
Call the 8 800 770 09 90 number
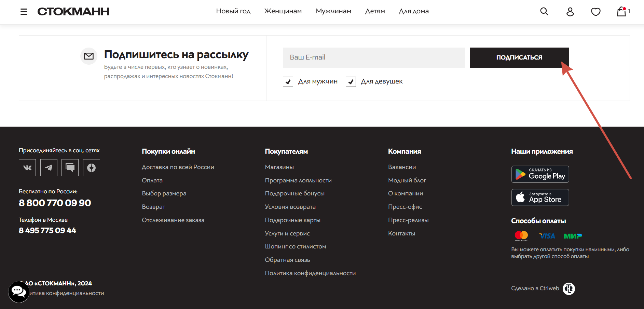pyautogui.click(x=55, y=203)
